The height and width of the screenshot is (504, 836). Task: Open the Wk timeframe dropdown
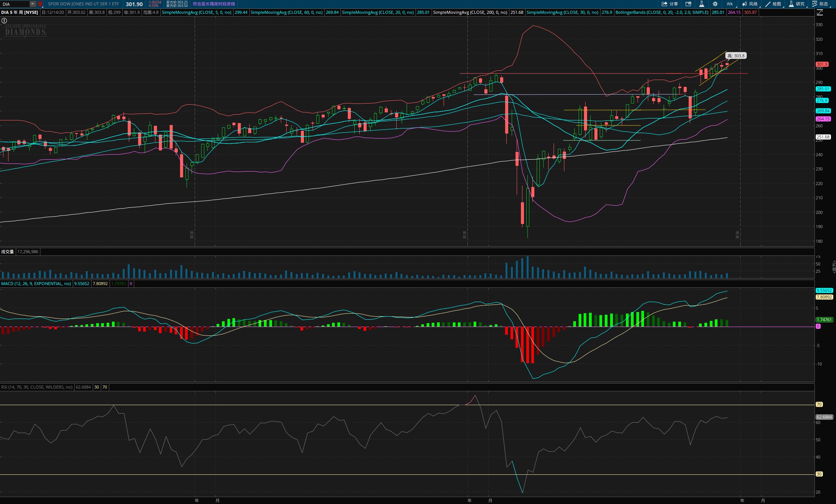(x=730, y=4)
